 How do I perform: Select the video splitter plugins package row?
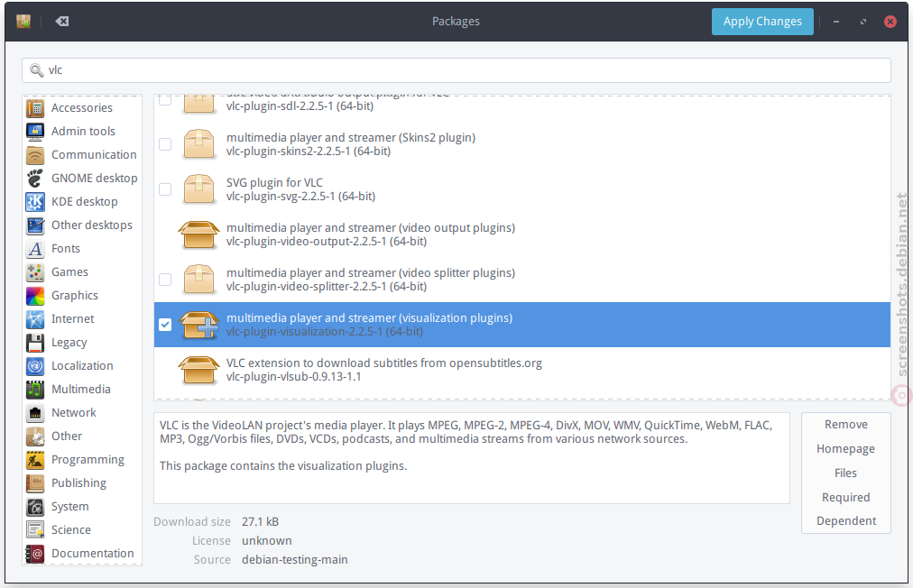521,280
